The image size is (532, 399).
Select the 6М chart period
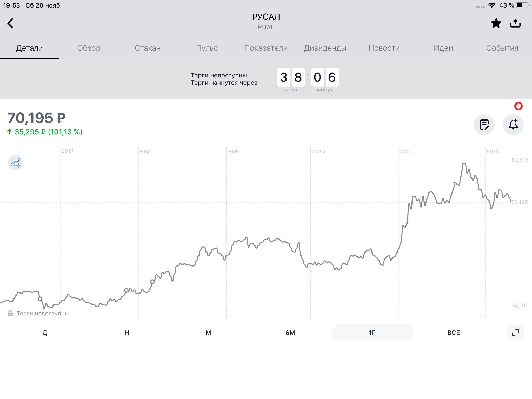click(290, 332)
